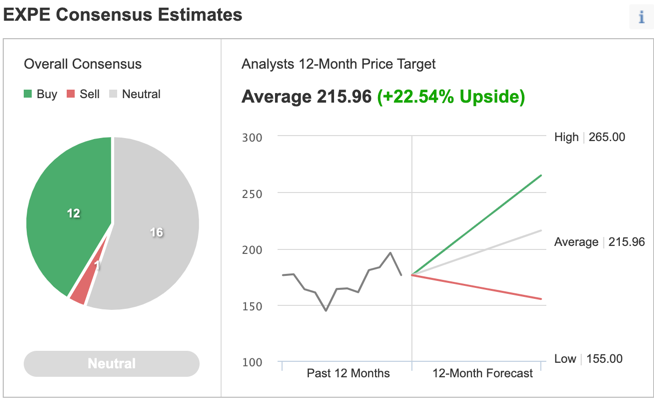Click the peak of the past price line
The width and height of the screenshot is (654, 399).
click(390, 253)
